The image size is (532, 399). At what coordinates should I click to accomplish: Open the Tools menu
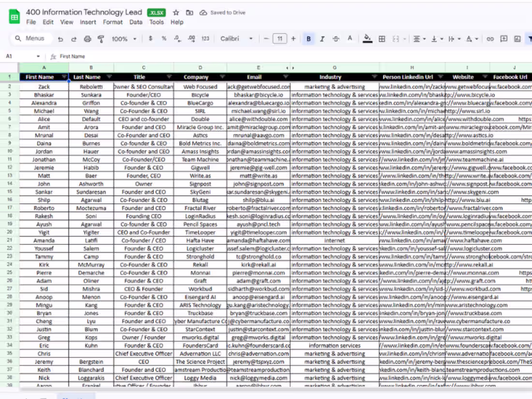(x=156, y=22)
